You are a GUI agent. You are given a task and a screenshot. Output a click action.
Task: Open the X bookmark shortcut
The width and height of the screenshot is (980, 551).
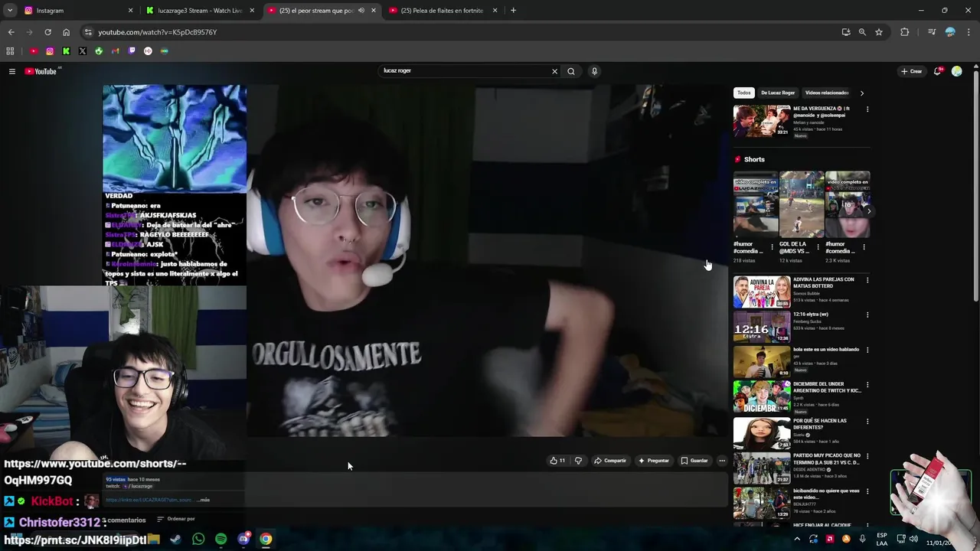coord(83,51)
